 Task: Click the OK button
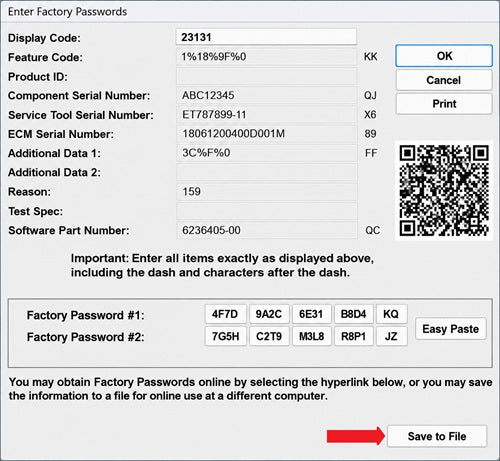click(x=444, y=56)
